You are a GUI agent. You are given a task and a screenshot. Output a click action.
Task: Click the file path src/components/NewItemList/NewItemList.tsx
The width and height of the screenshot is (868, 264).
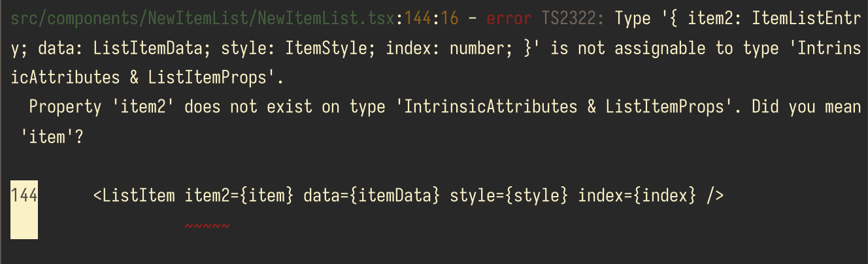point(203,19)
